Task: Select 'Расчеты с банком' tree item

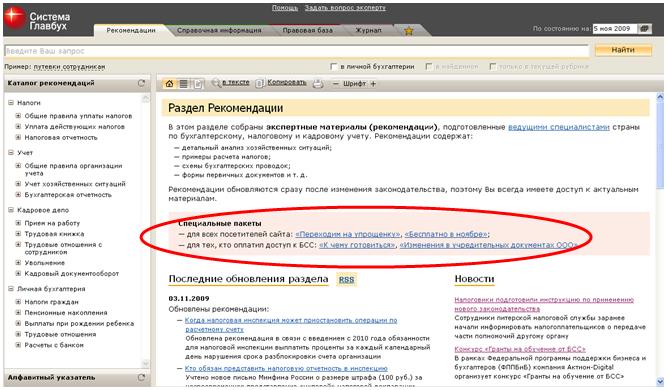Action: pyautogui.click(x=54, y=345)
